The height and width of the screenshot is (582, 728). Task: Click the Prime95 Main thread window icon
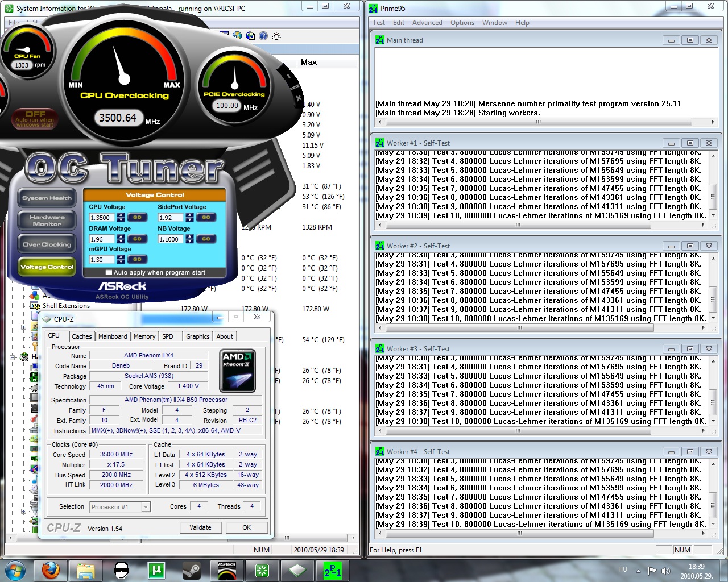coord(380,40)
